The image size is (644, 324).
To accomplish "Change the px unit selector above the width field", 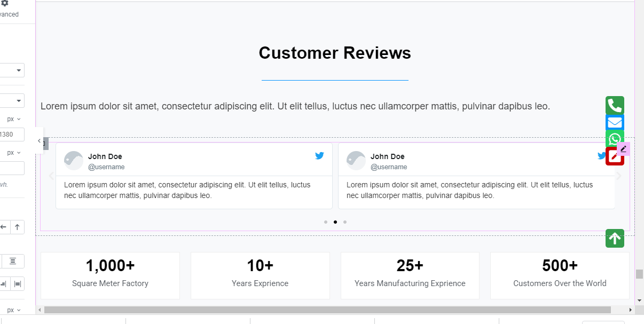I will 14,119.
